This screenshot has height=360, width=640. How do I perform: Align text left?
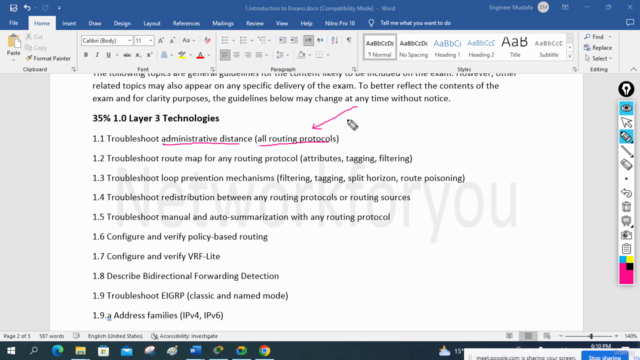tap(225, 55)
